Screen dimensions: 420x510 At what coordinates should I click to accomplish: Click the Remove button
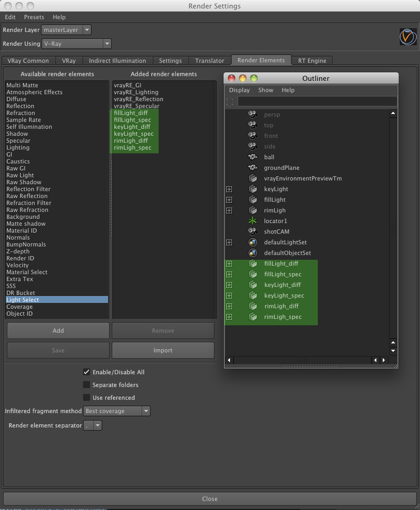tap(163, 331)
